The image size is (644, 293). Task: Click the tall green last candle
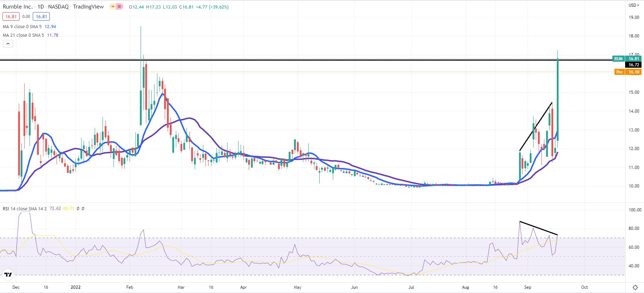pos(557,100)
